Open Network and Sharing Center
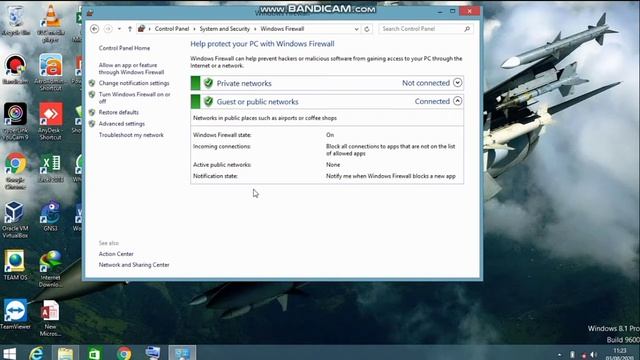 click(134, 264)
